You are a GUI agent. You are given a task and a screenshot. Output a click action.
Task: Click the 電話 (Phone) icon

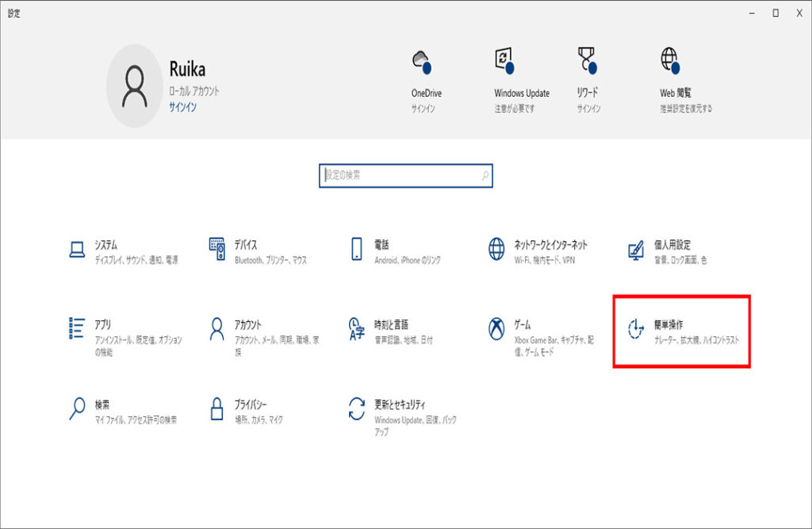pyautogui.click(x=357, y=250)
